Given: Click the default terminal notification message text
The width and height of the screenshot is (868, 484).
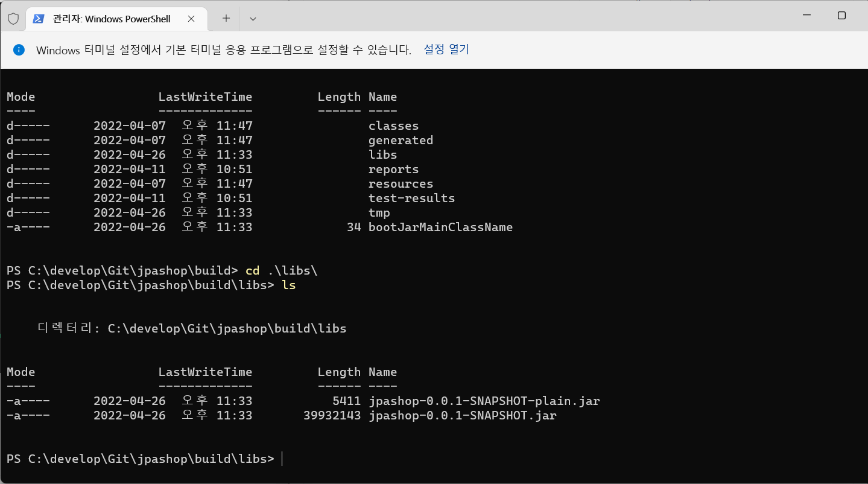Looking at the screenshot, I should pos(224,50).
